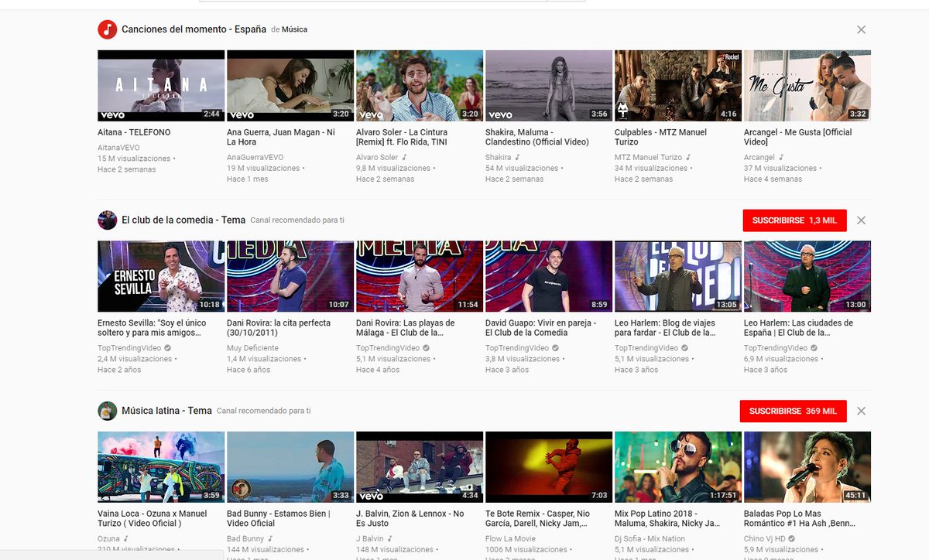Play the Ernesto Sevilla comedy thumbnail

click(161, 276)
